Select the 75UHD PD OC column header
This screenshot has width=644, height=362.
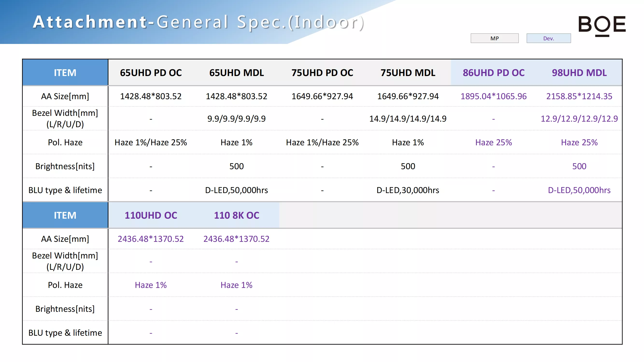click(x=322, y=73)
